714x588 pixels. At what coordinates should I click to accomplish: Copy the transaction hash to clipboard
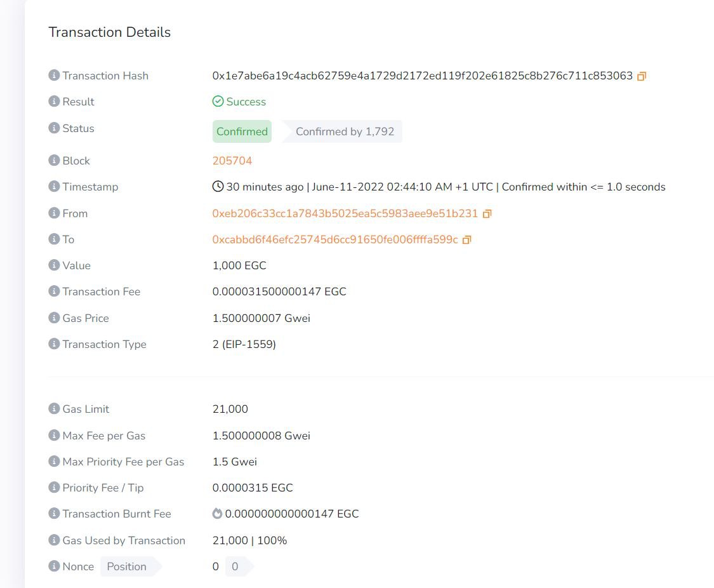click(x=642, y=76)
